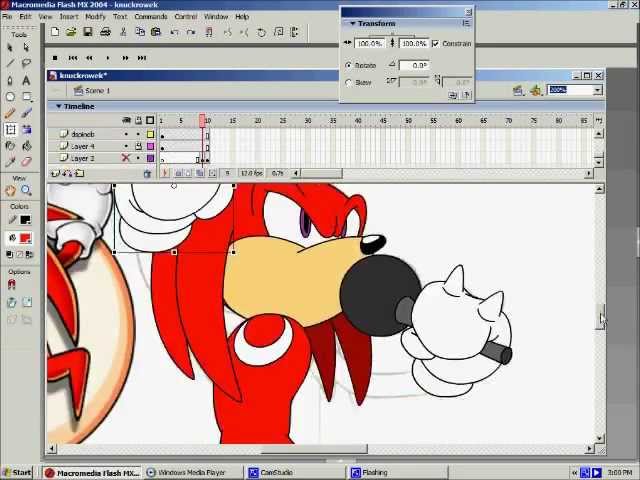
Task: Select the Zoom magnifier tool
Action: point(26,190)
